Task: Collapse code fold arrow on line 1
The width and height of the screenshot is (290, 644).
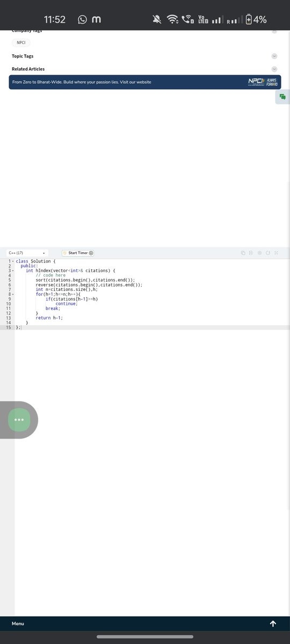Action: (x=13, y=261)
